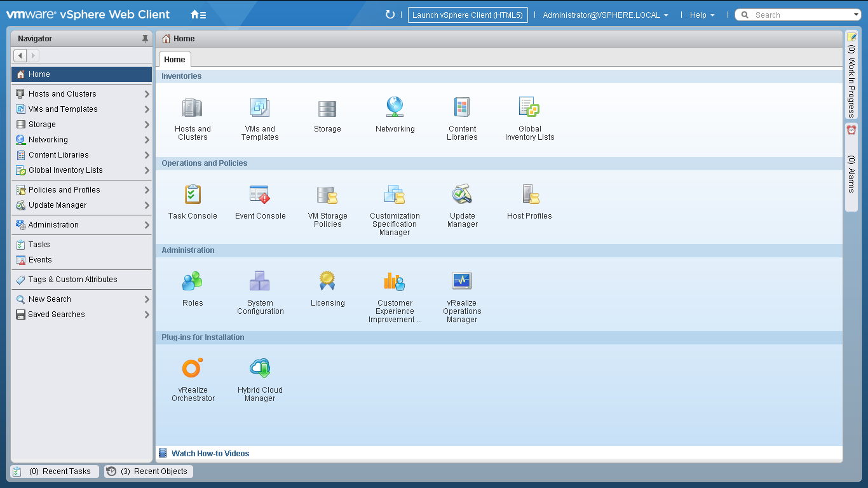Click Launch vSphere Client (HTML5) button
Screen dimensions: 868x488
pos(468,15)
